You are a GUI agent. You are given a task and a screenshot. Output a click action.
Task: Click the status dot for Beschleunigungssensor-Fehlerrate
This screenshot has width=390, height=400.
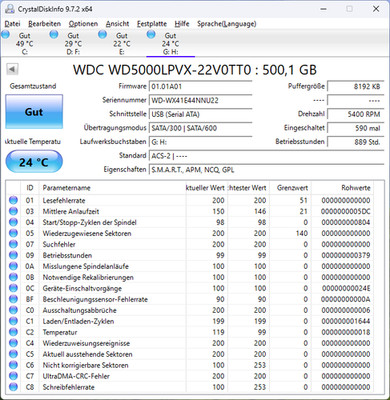tap(13, 299)
